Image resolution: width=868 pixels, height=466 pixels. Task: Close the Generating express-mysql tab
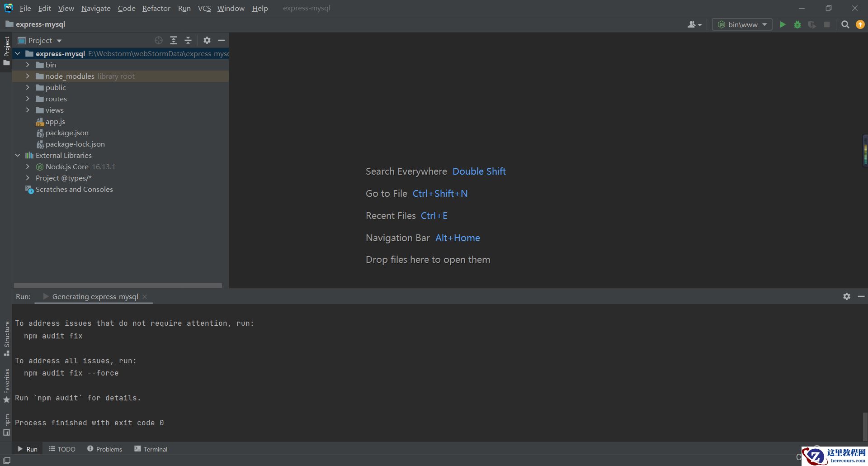145,297
